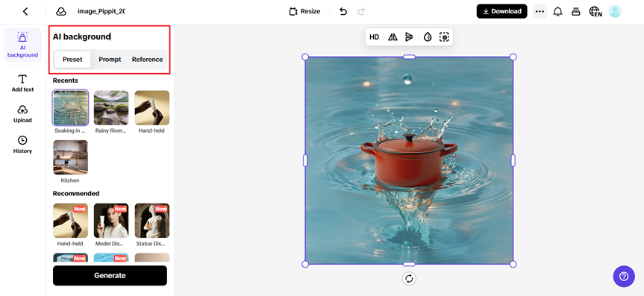The image size is (644, 296).
Task: Select Kitchen recent preset
Action: pos(70,157)
